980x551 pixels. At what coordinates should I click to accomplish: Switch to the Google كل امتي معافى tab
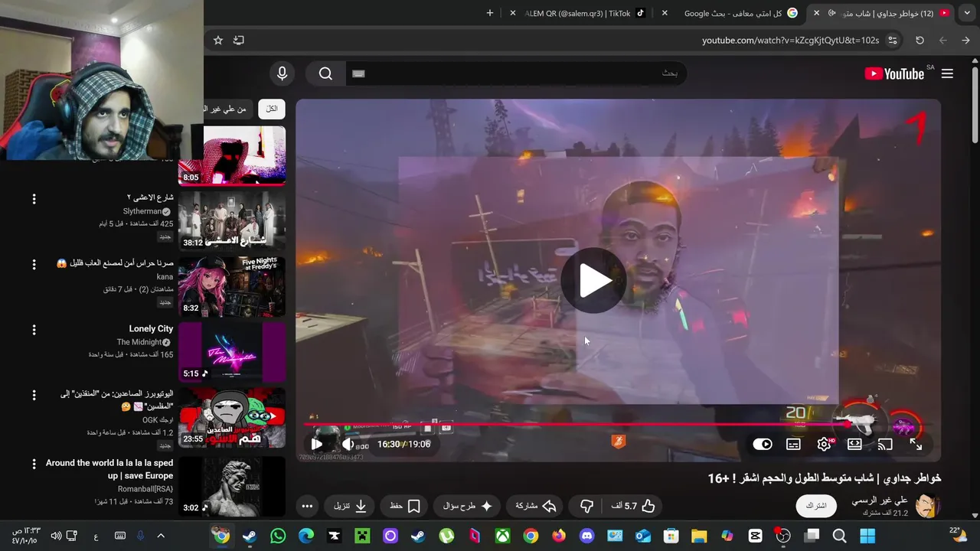pos(732,13)
